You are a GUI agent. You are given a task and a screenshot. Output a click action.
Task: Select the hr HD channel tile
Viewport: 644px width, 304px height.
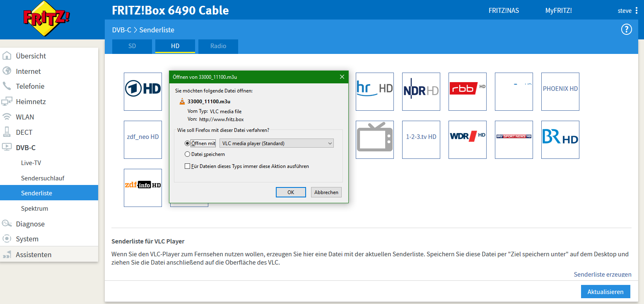(x=375, y=92)
